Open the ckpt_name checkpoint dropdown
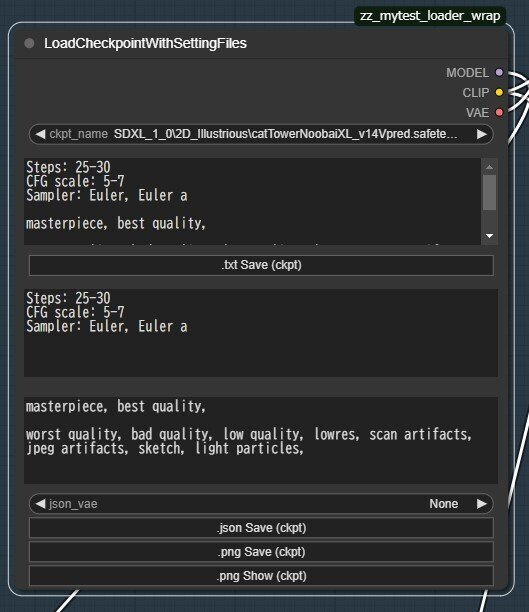 pos(261,134)
